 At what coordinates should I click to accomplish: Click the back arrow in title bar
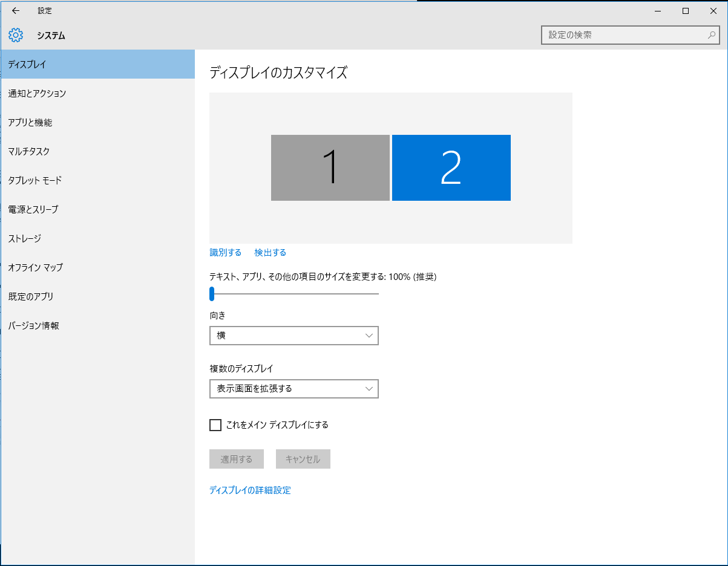coord(16,11)
